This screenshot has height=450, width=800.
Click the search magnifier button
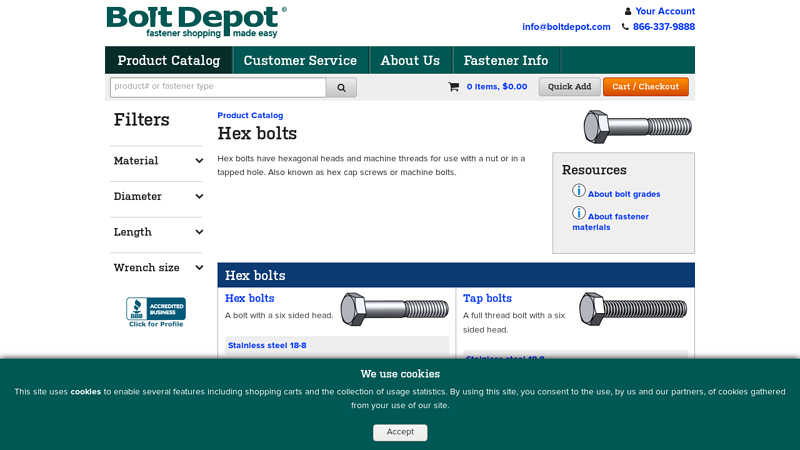click(341, 87)
